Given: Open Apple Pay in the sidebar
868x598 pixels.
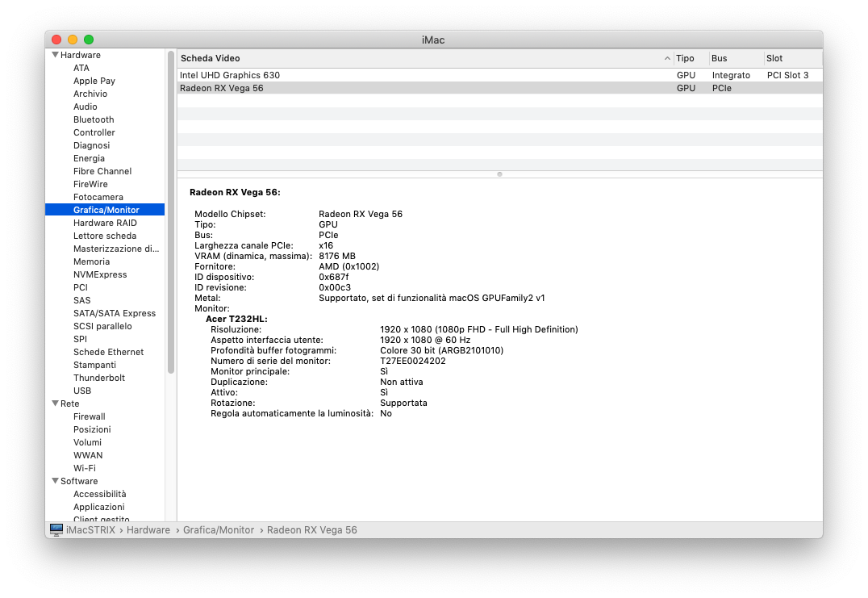Looking at the screenshot, I should [94, 81].
